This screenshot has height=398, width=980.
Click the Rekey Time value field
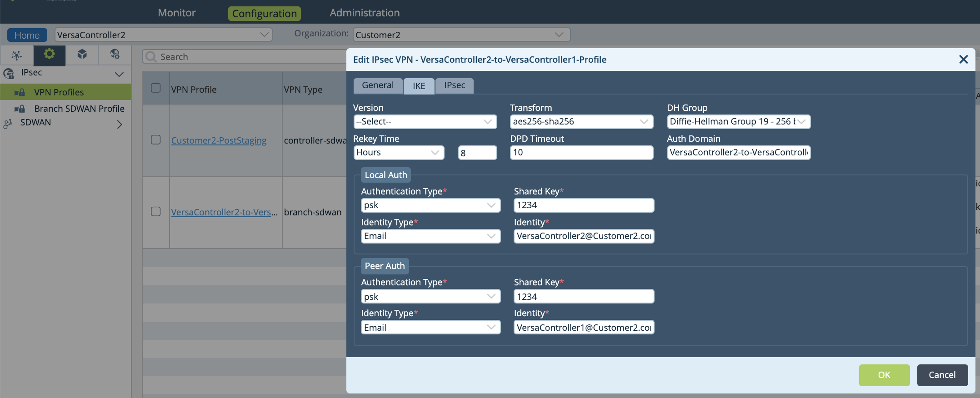point(477,153)
